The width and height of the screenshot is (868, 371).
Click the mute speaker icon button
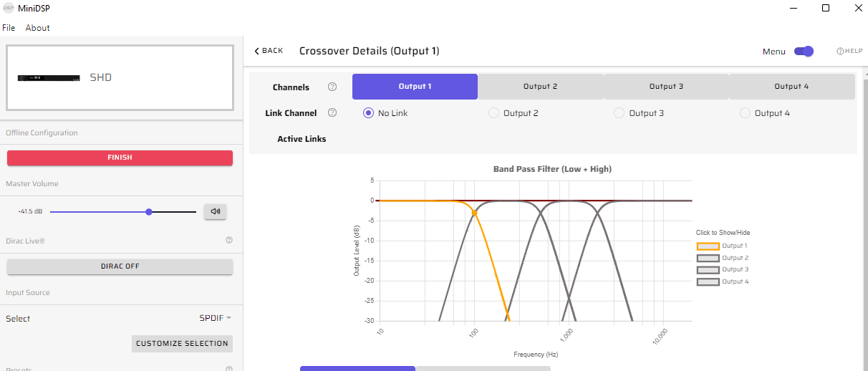pyautogui.click(x=215, y=211)
